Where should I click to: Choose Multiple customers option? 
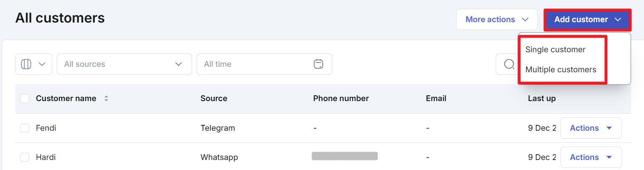(561, 70)
